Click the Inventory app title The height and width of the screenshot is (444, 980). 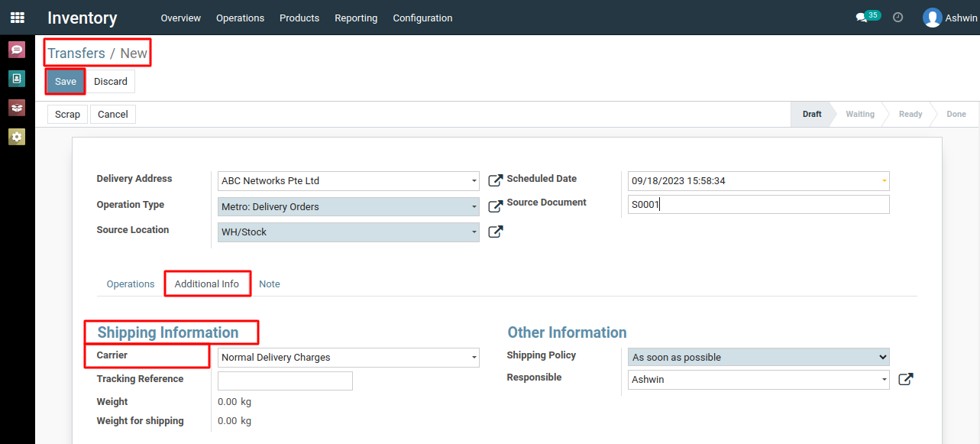coord(82,18)
